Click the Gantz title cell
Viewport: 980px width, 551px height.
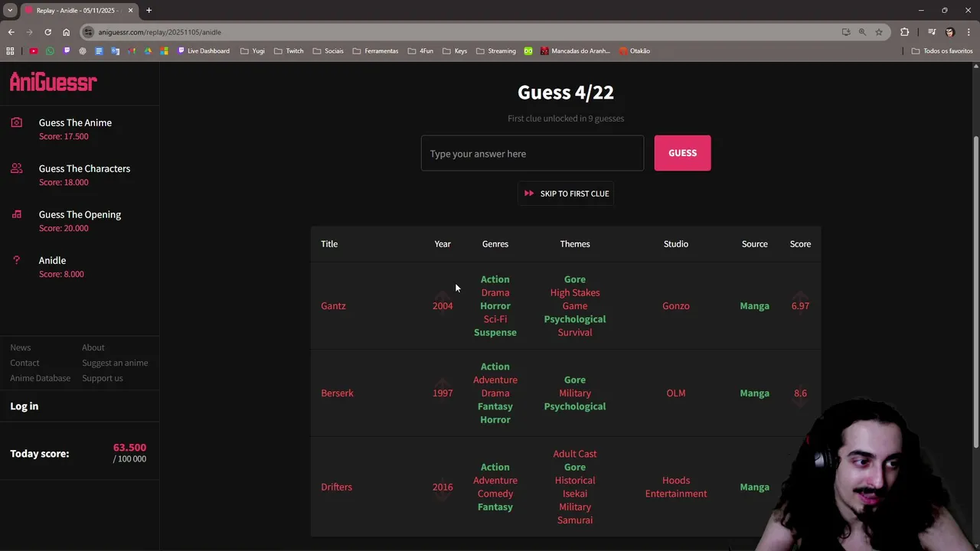[x=333, y=306]
